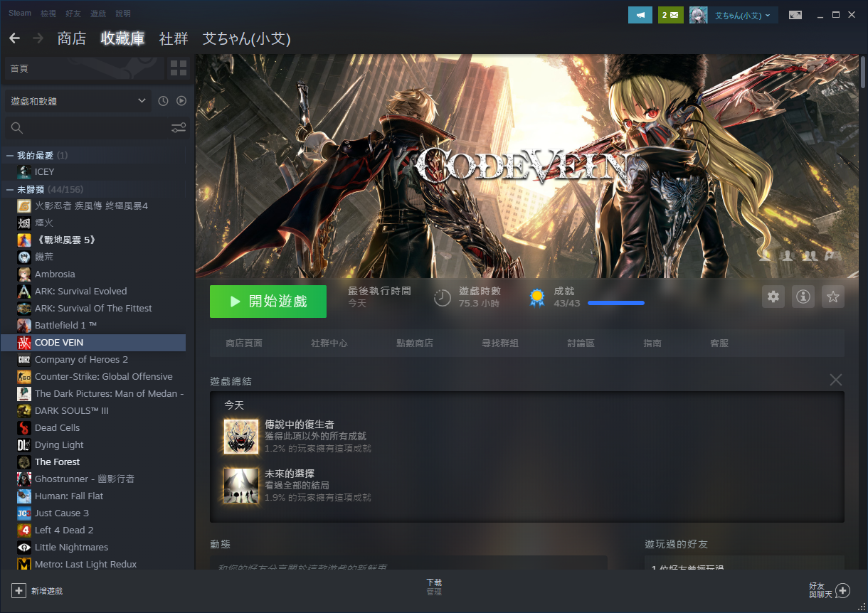Screen dimensions: 868x613
Task: Open advanced filter sliders icon
Action: tap(178, 128)
